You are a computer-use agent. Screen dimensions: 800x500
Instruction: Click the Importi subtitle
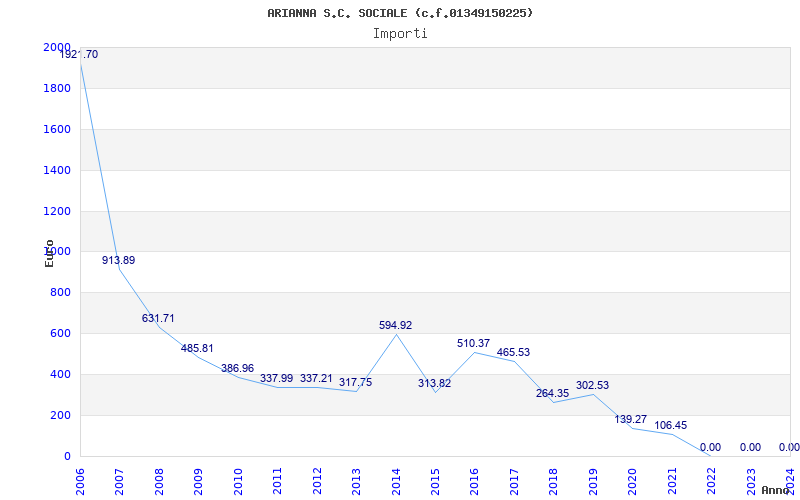400,34
